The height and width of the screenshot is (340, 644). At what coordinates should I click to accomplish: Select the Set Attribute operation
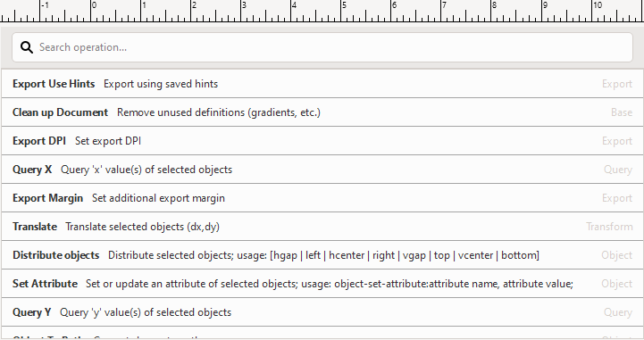click(322, 284)
